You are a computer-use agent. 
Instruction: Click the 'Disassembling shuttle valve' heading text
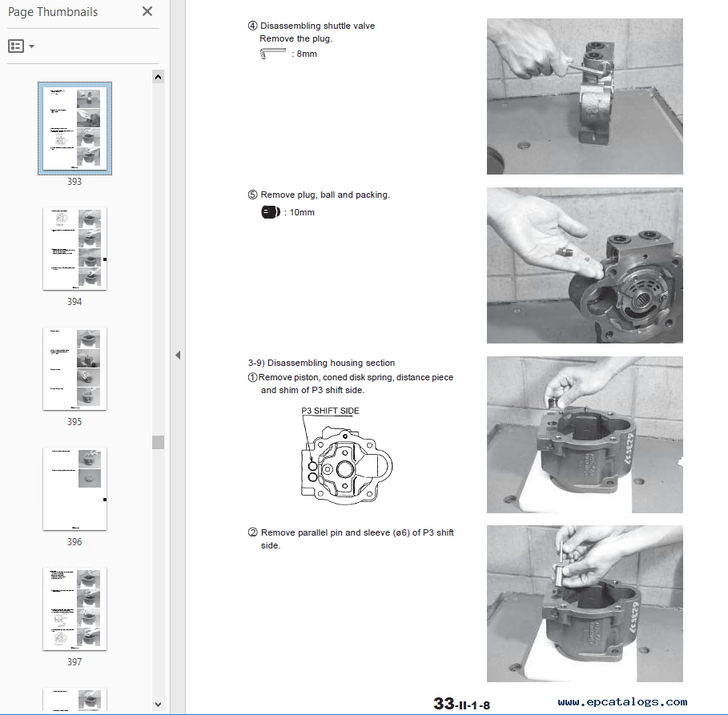(x=318, y=26)
